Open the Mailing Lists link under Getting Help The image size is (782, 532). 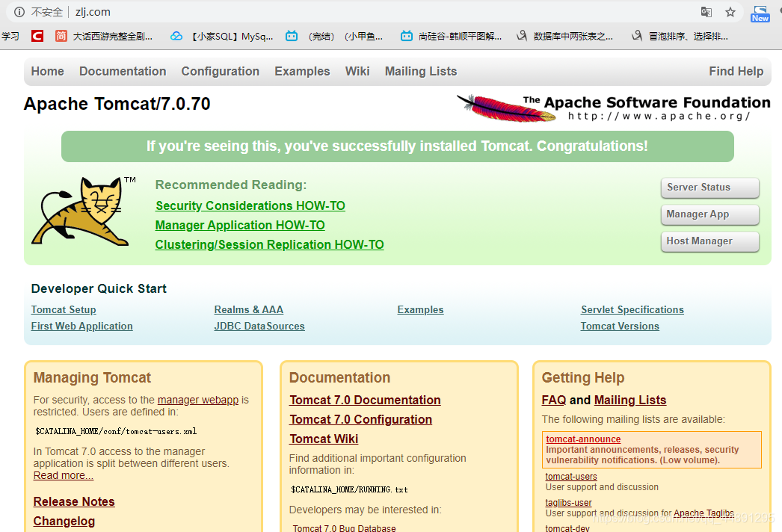(x=630, y=400)
